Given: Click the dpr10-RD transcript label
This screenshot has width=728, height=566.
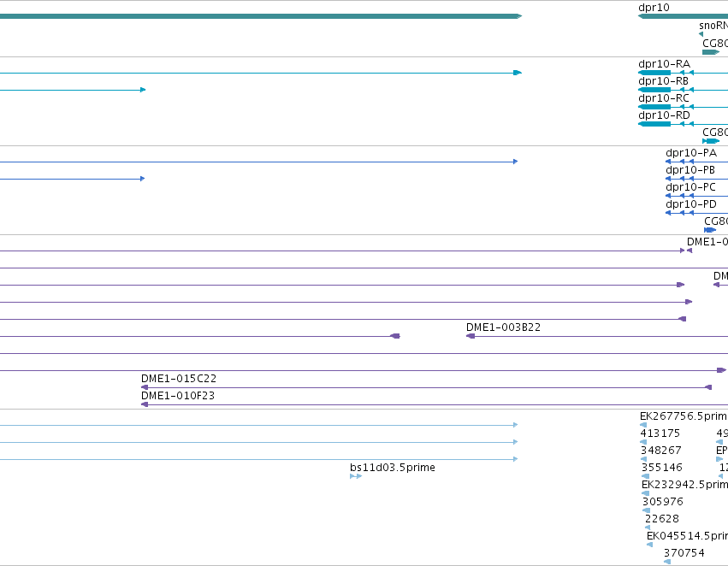Looking at the screenshot, I should 664,115.
